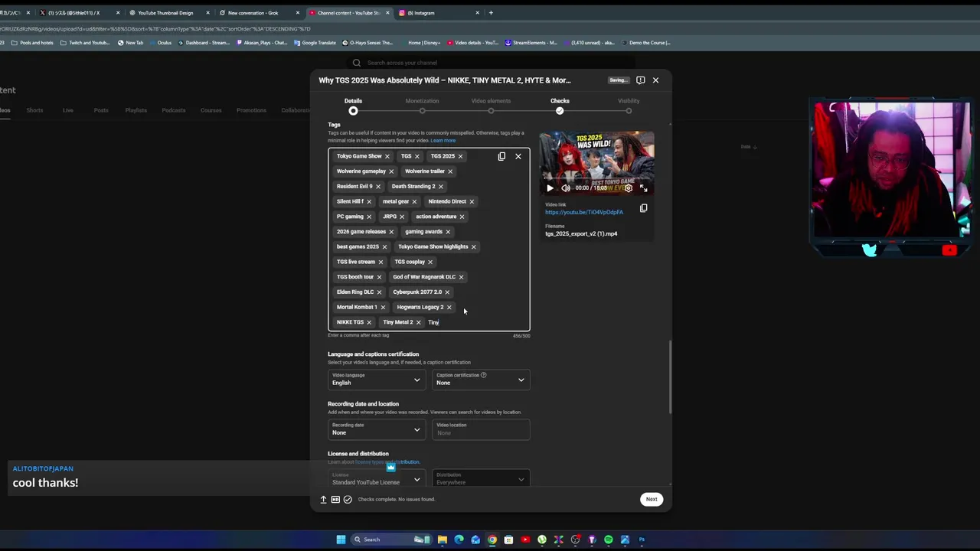The height and width of the screenshot is (551, 980).
Task: Click the dialog vertical scrollbar
Action: click(x=670, y=377)
